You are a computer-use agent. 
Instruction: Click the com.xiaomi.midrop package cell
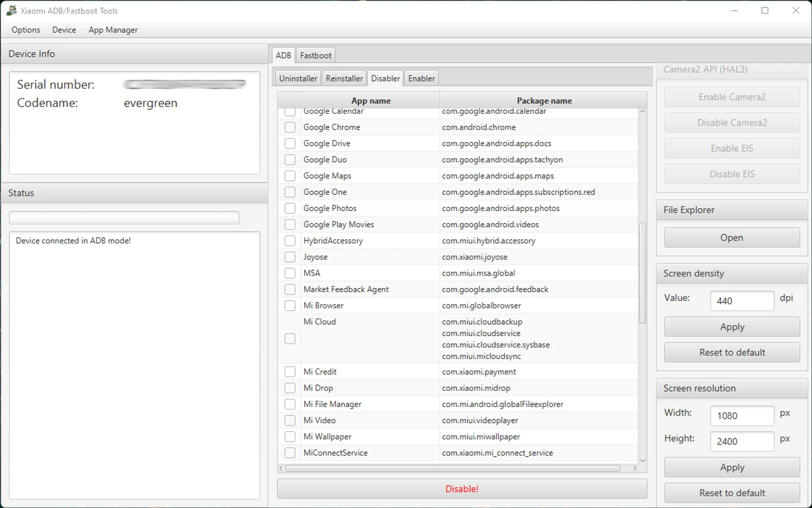538,388
